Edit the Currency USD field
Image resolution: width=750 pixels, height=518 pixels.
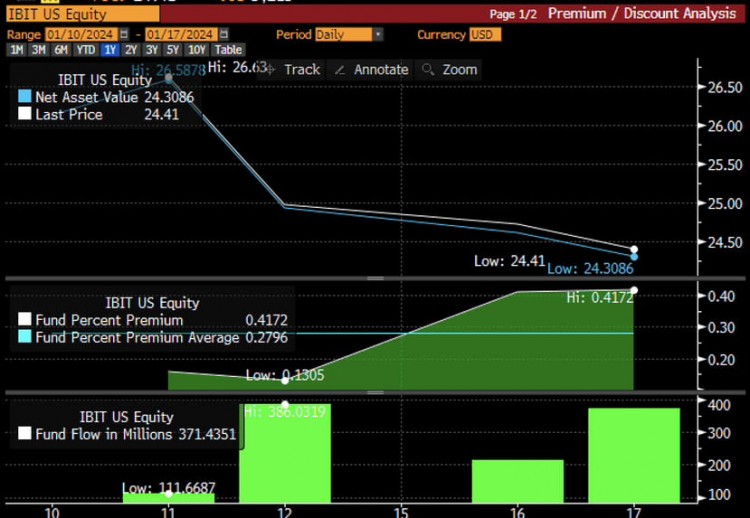pyautogui.click(x=485, y=34)
